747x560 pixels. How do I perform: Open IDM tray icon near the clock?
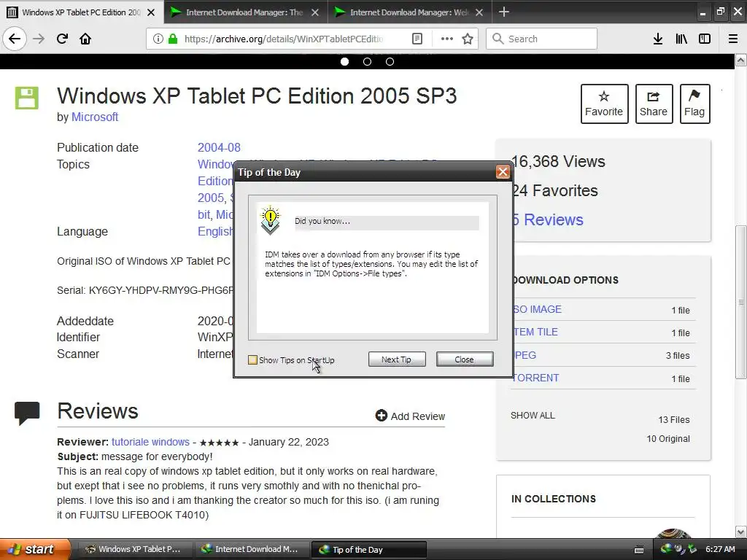tap(666, 549)
